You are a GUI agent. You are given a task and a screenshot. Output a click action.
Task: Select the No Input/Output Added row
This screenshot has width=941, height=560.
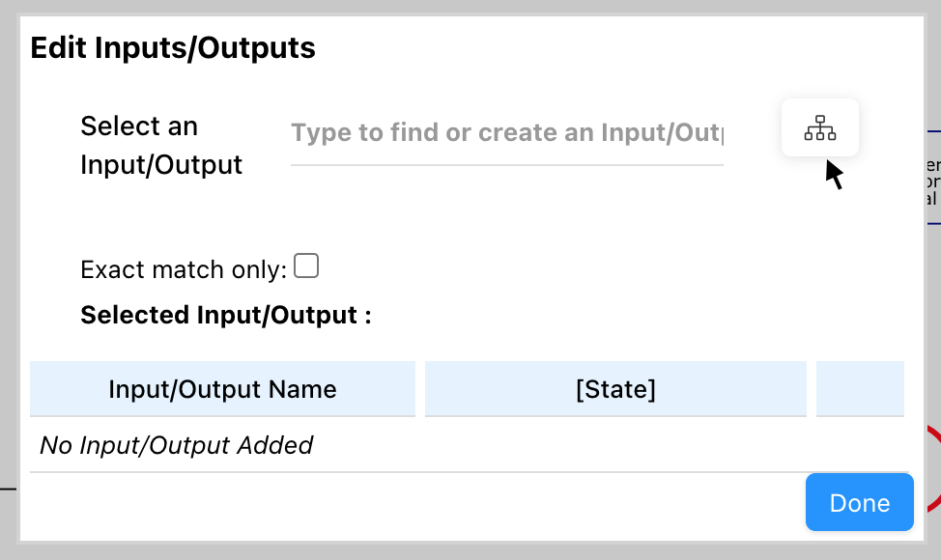(x=177, y=445)
